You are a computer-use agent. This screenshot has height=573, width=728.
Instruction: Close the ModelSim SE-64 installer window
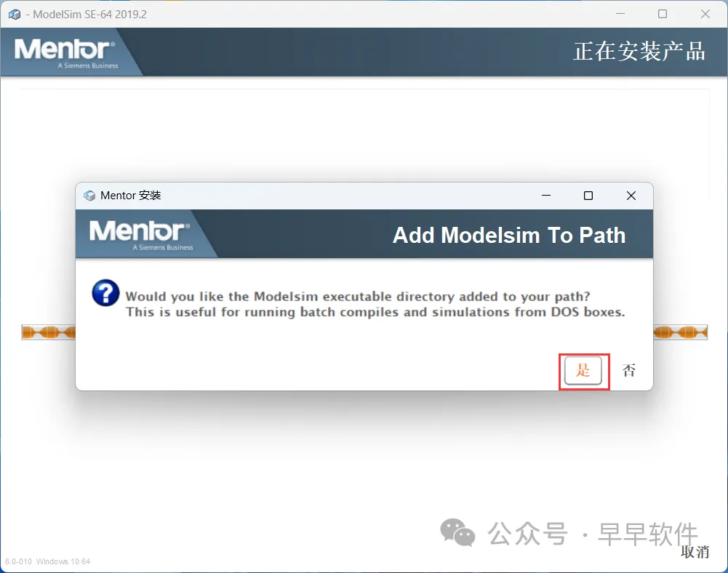(x=705, y=14)
